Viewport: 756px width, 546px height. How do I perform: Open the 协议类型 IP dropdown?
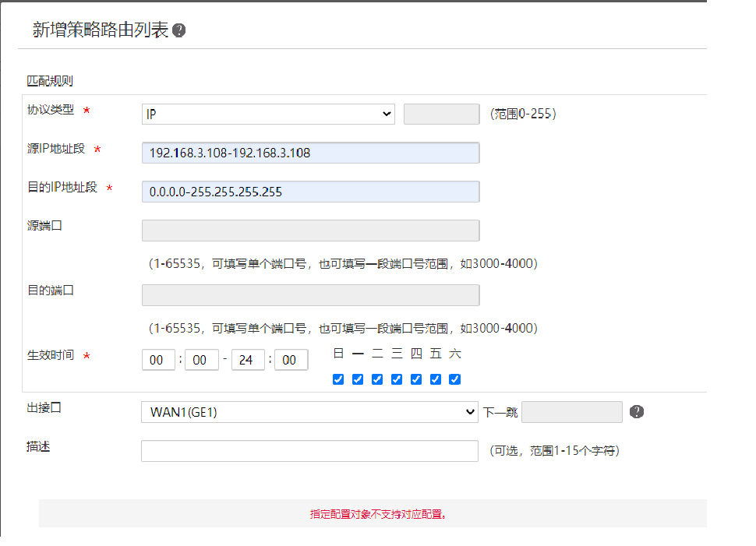(x=268, y=114)
